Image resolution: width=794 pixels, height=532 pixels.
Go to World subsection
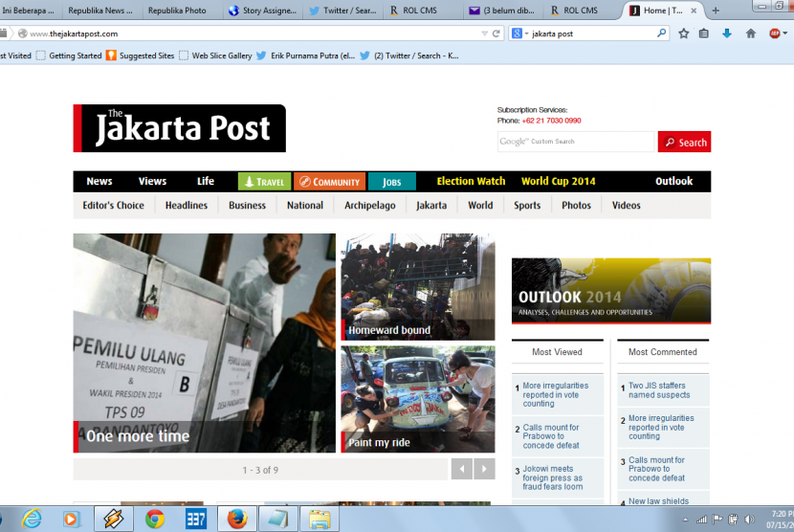[x=480, y=205]
